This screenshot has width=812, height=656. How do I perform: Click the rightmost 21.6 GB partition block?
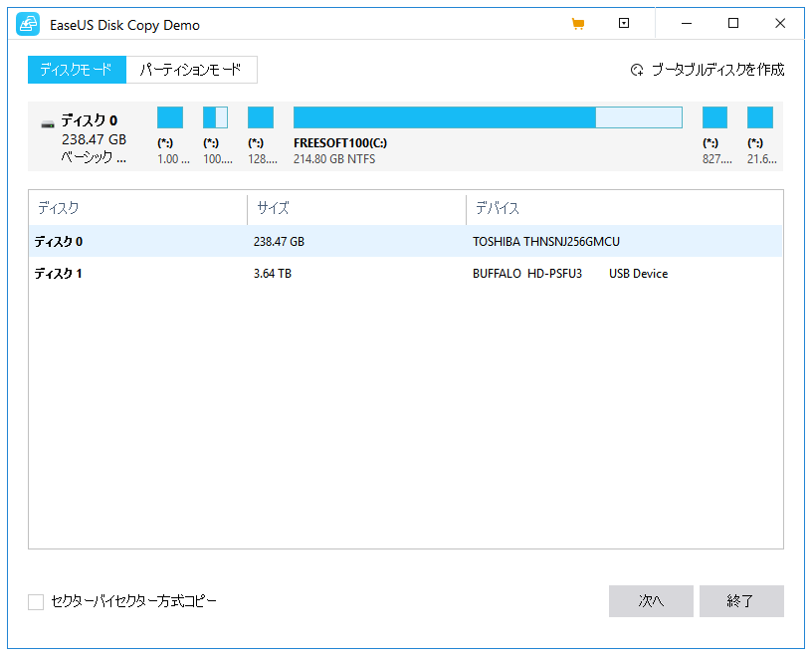tap(761, 116)
